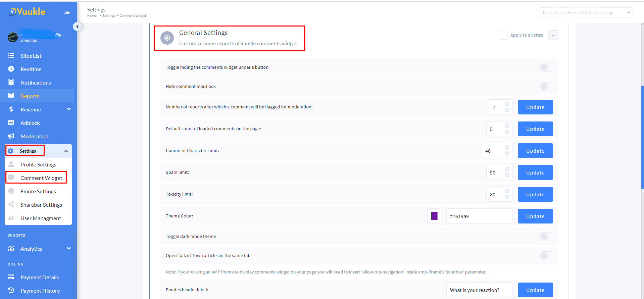
Task: Click the Payment History icon
Action: [11, 290]
